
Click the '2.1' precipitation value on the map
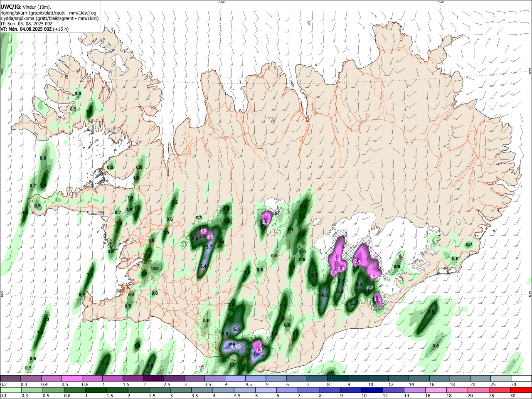click(x=314, y=275)
